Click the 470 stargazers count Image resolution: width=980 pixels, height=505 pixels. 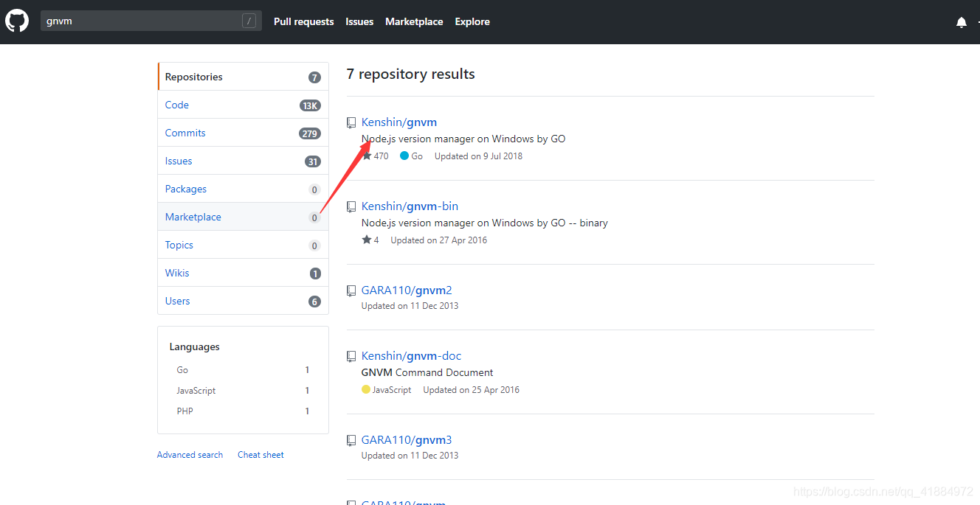coord(381,156)
